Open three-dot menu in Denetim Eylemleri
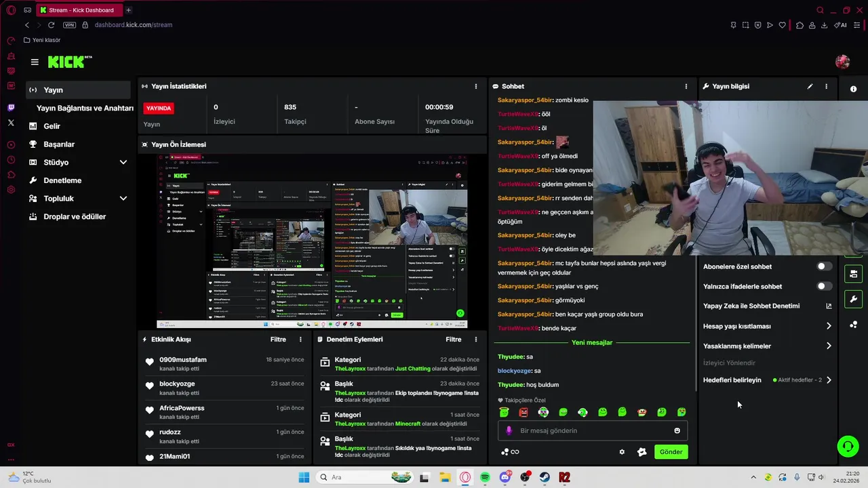Image resolution: width=868 pixels, height=488 pixels. click(475, 340)
